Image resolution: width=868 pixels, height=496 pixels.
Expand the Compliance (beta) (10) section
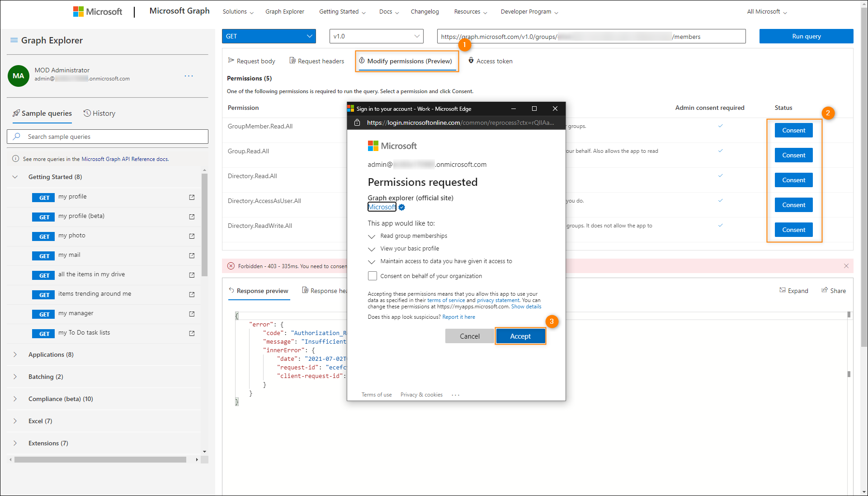pos(15,399)
